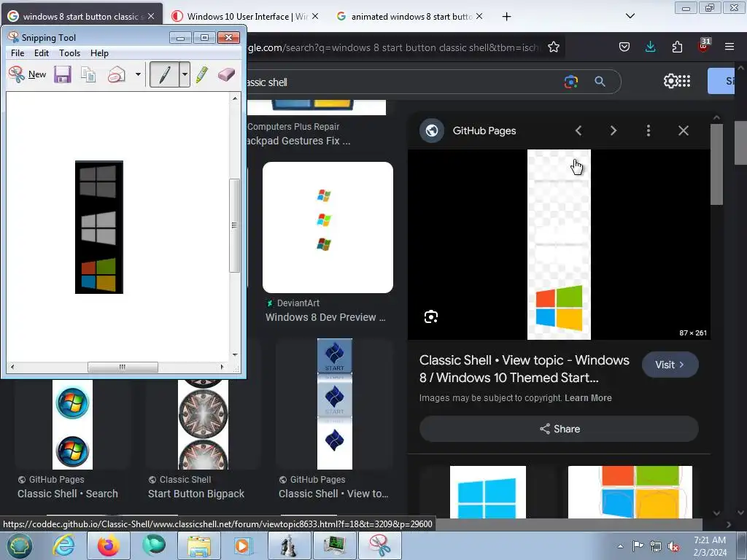Save the snip with floppy icon
Screen dimensions: 747x560
(63, 74)
